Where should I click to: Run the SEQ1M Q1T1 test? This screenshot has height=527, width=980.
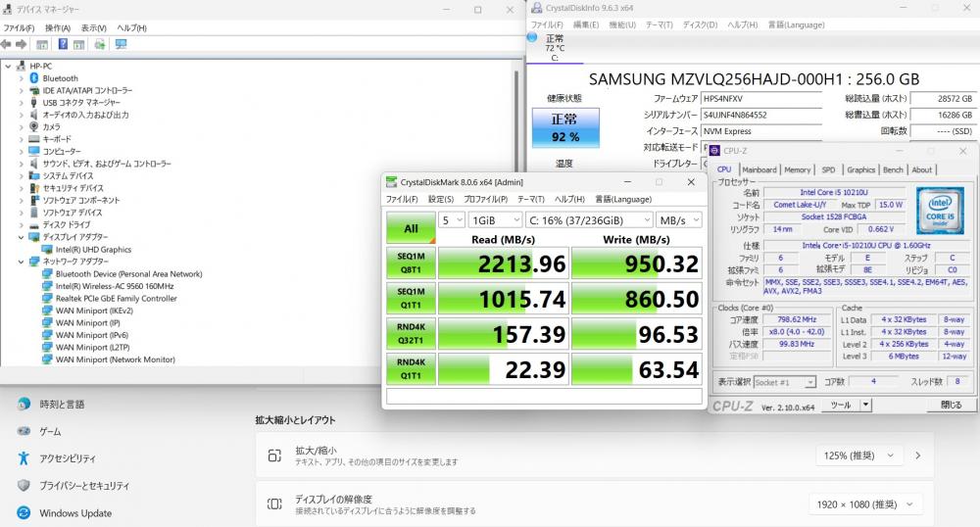tap(411, 299)
